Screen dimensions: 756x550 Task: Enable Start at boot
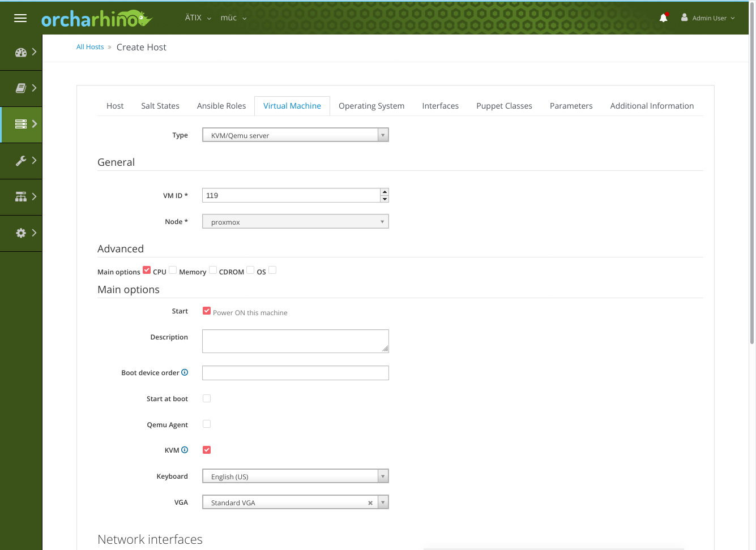pos(207,398)
